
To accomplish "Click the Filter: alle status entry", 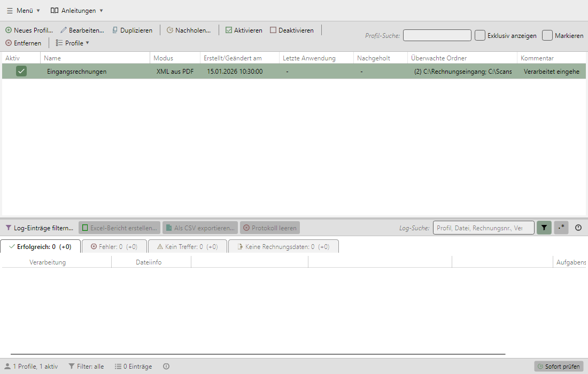I will point(86,367).
